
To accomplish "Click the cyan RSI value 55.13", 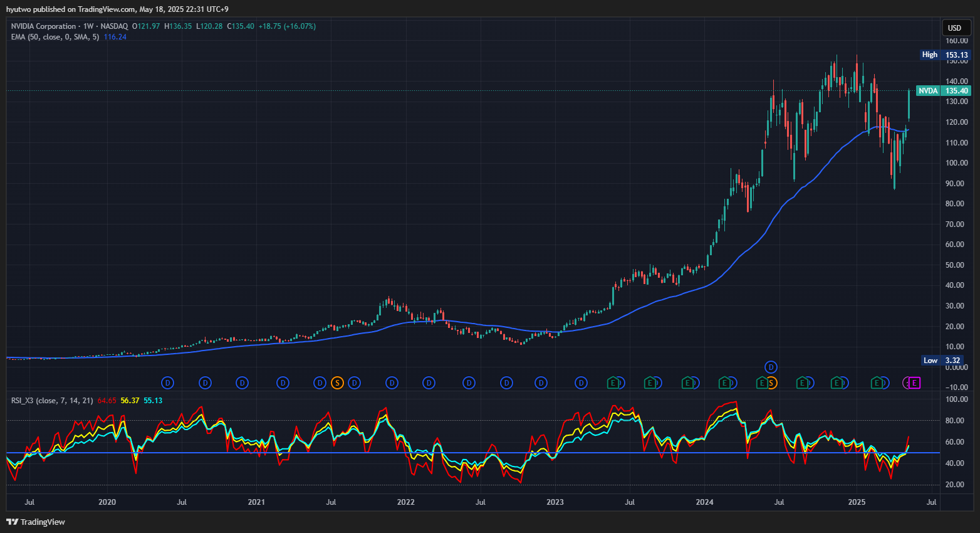I will pos(153,401).
